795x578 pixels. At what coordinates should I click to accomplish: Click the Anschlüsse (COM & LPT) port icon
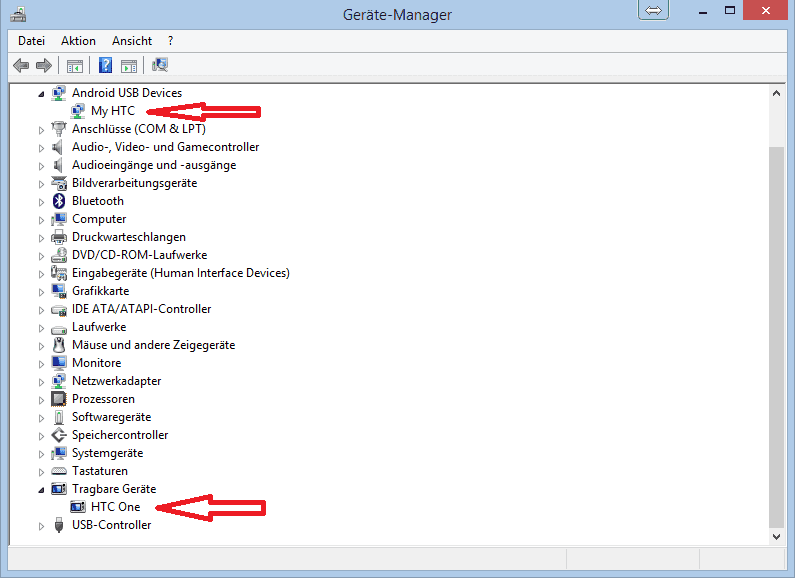(59, 129)
